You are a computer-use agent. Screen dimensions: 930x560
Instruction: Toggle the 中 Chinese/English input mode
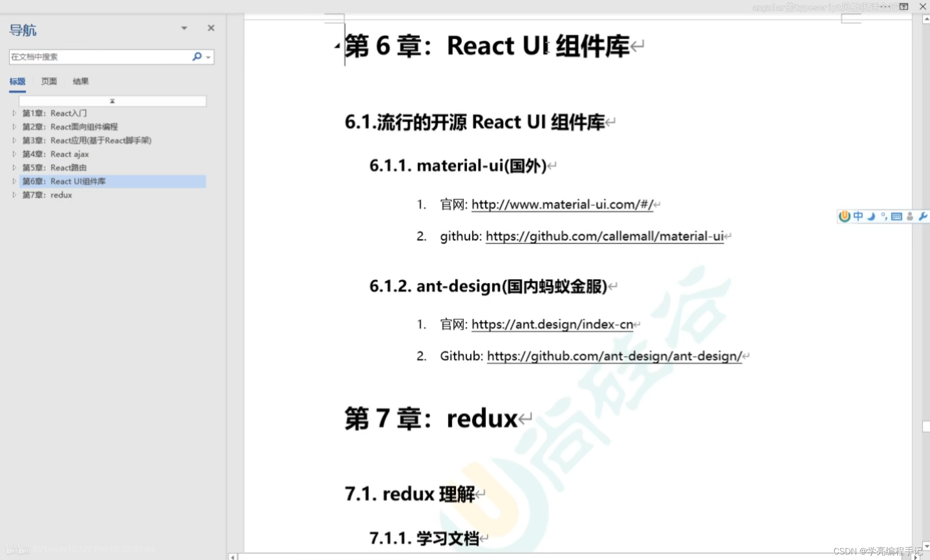(x=858, y=216)
